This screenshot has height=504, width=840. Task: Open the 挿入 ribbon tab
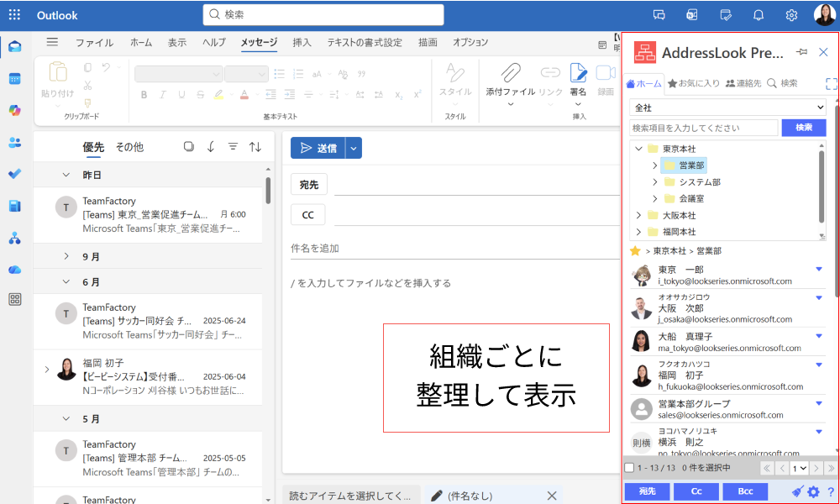[x=302, y=42]
